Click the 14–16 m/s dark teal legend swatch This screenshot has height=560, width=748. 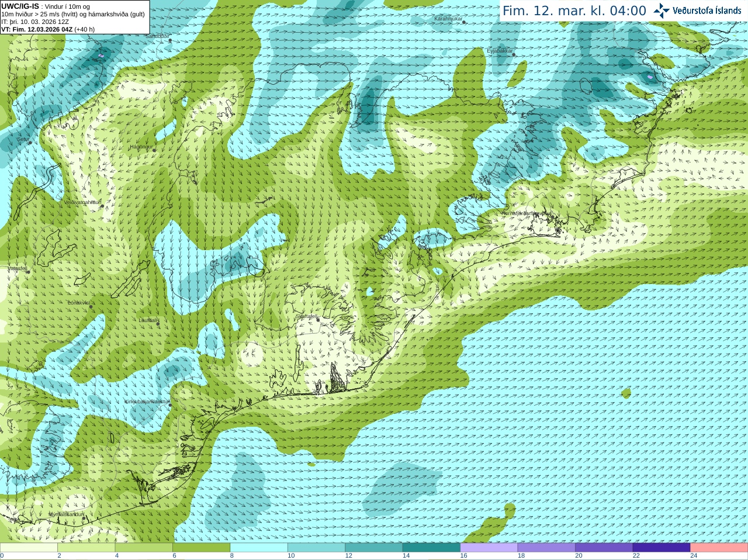[431, 548]
